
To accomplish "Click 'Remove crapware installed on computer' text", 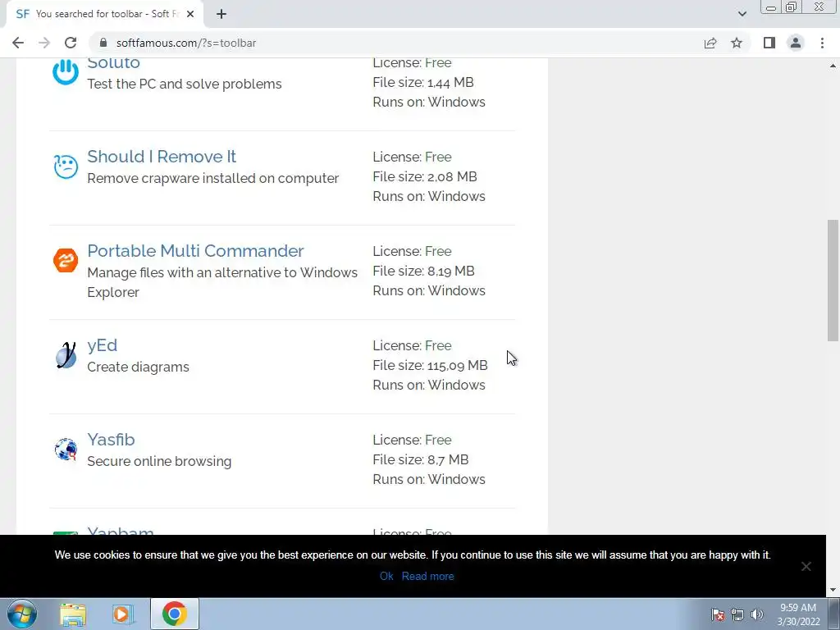I will 212,178.
